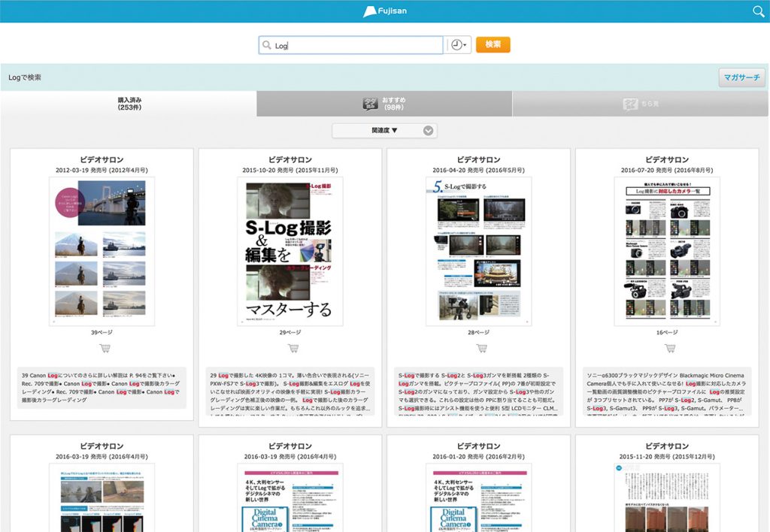Open the search history clock dropdown
770x532 pixels.
coord(459,44)
